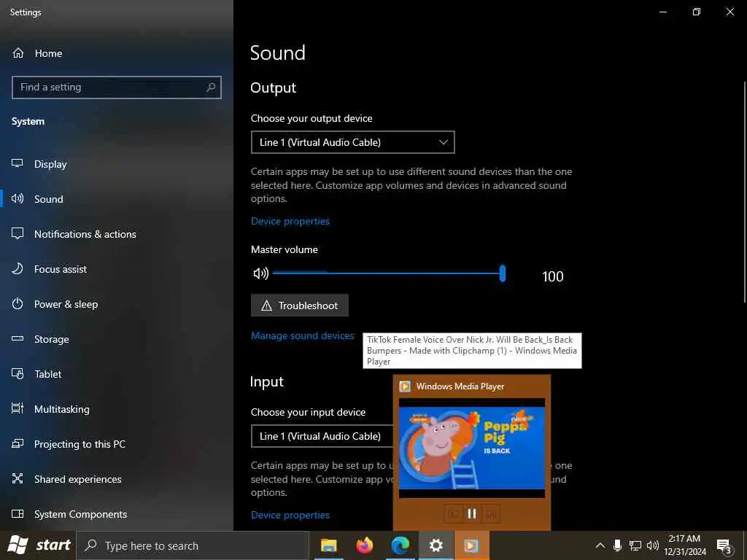747x560 pixels.
Task: Click the Media Player taskbar icon
Action: [471, 545]
